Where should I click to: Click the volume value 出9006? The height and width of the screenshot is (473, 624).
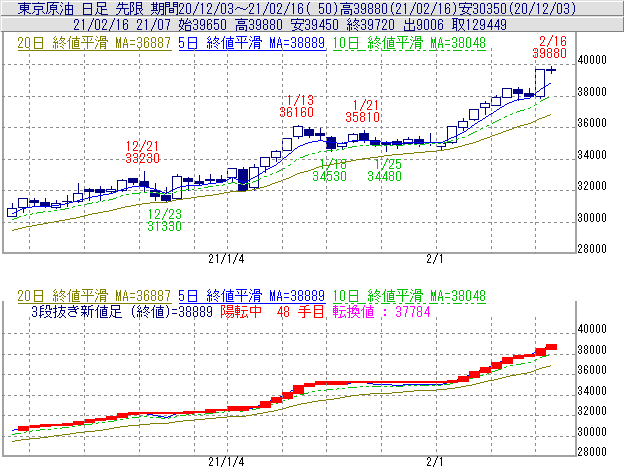[x=423, y=25]
